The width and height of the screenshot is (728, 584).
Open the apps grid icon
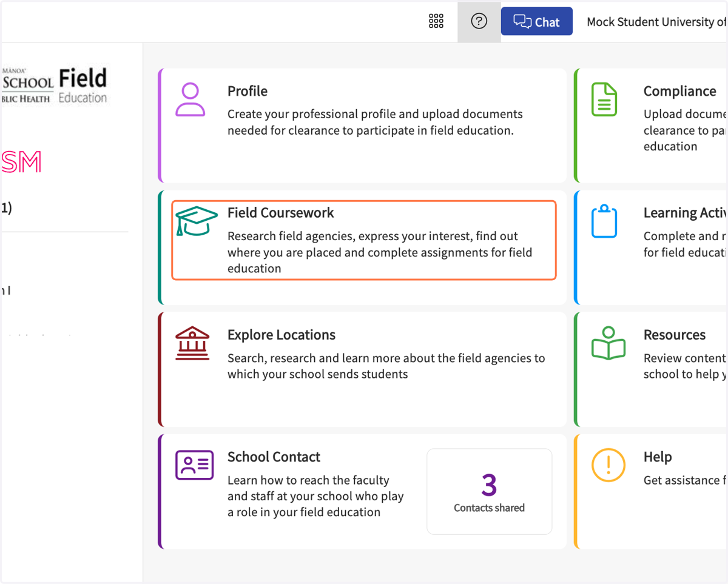(x=436, y=21)
